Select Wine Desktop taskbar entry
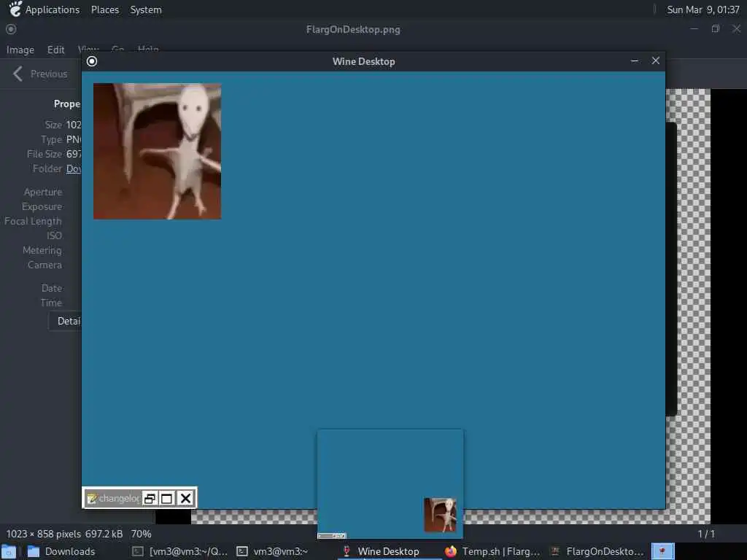Screen dimensions: 747x560 point(381,551)
